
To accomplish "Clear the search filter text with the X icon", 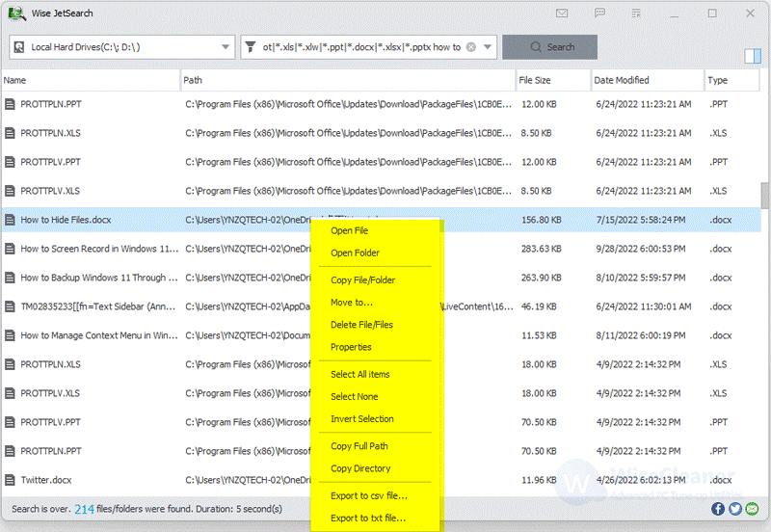I will point(471,47).
